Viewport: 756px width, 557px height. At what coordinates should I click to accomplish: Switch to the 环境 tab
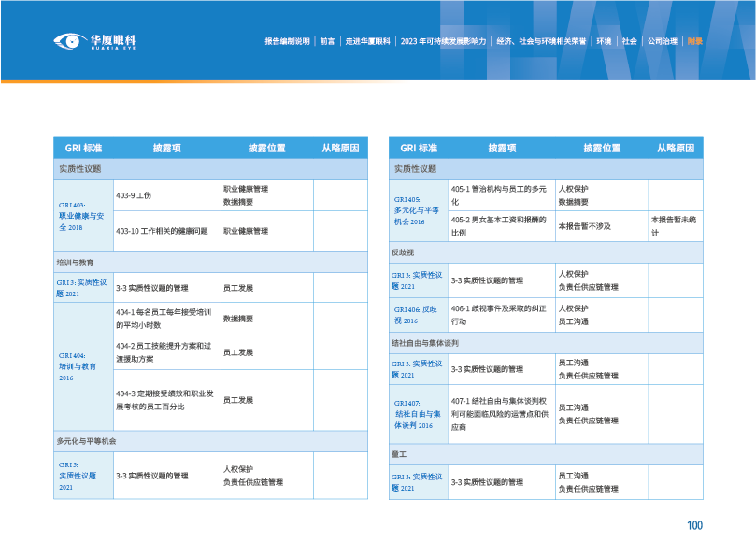click(604, 42)
